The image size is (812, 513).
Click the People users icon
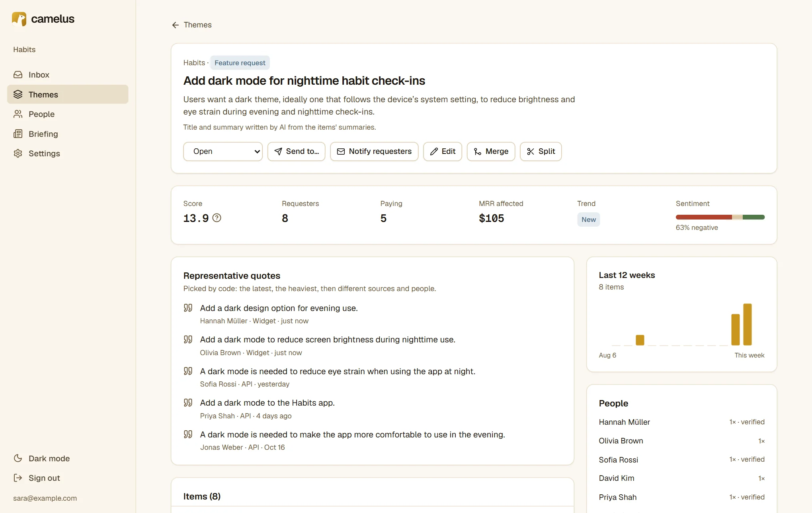(18, 114)
